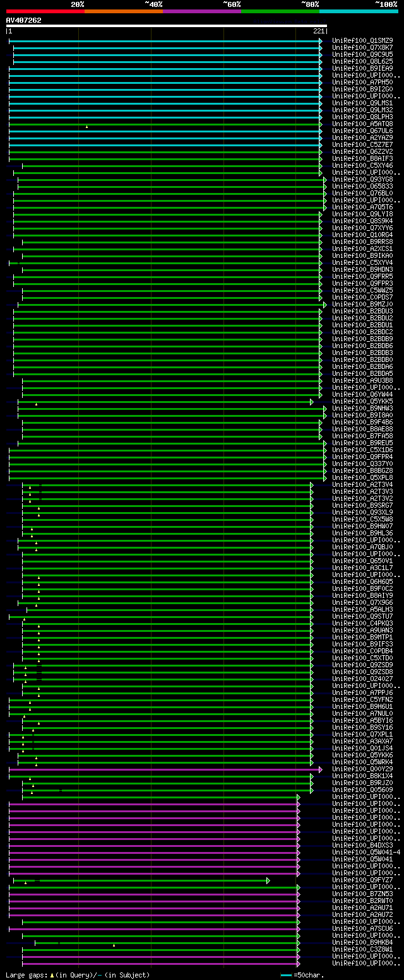Click the purple alignment bar for Q00Y29

[x=165, y=769]
